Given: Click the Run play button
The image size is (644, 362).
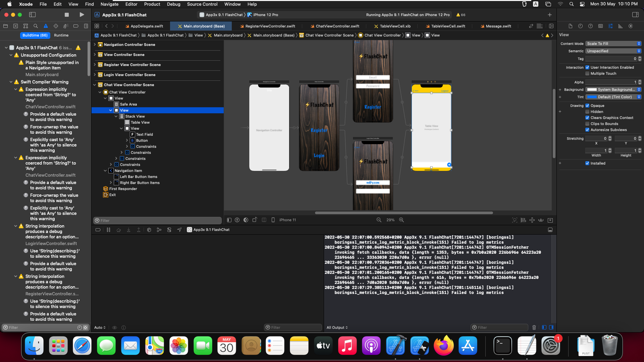Looking at the screenshot, I should (x=82, y=15).
